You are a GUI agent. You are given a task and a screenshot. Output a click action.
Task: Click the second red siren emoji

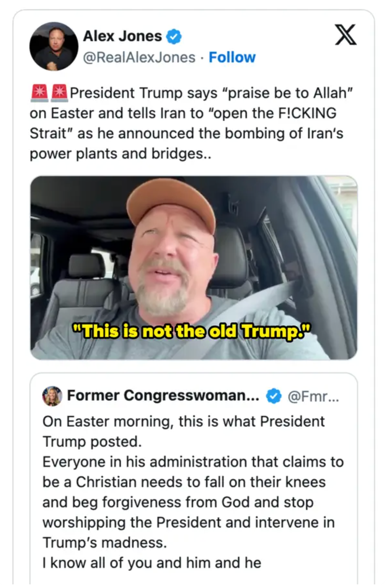click(59, 93)
